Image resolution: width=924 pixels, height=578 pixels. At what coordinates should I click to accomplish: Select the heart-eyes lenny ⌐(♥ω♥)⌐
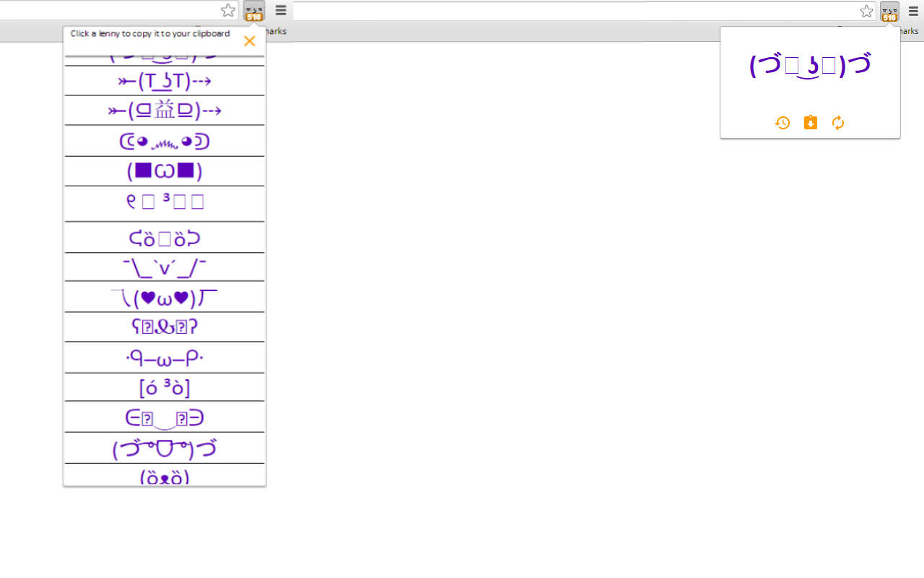(164, 296)
